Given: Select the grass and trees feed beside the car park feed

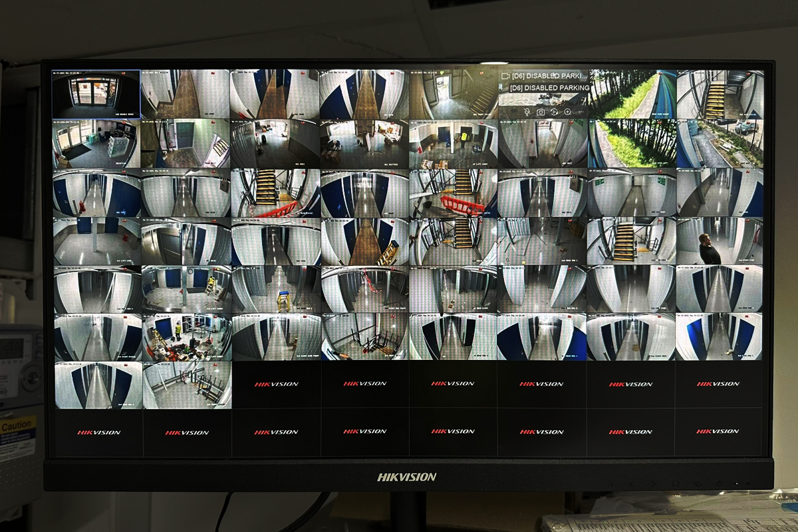Looking at the screenshot, I should (x=631, y=143).
